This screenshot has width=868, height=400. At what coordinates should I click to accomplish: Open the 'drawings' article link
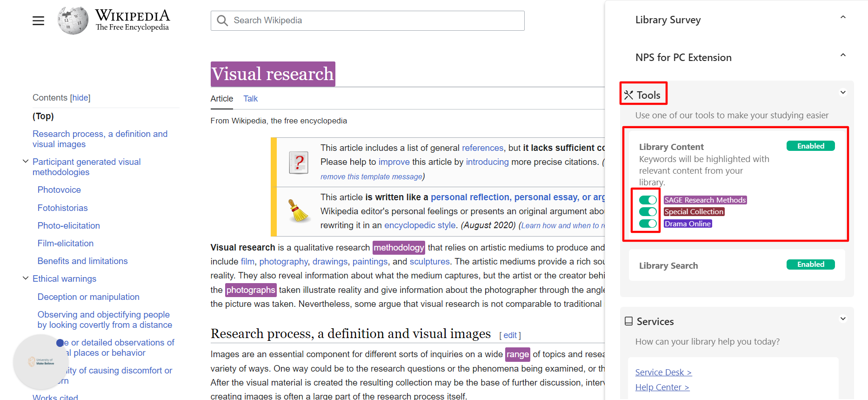pyautogui.click(x=330, y=261)
